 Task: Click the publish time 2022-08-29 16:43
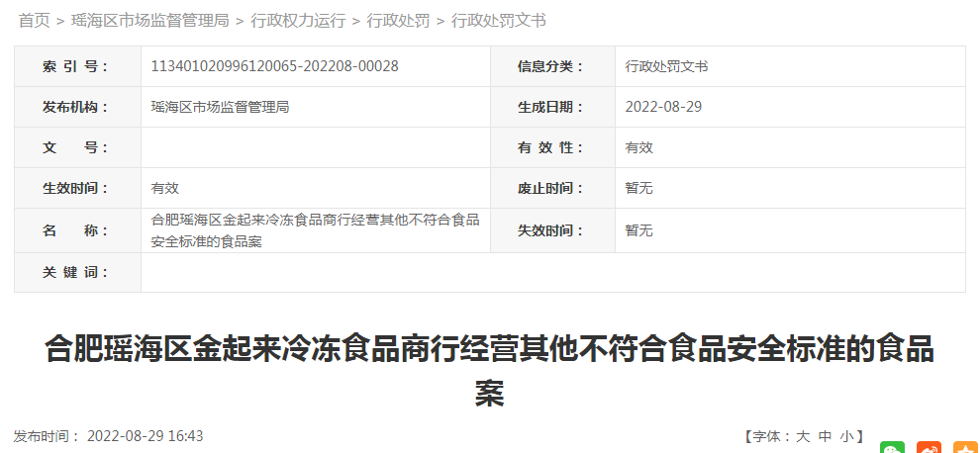point(145,436)
